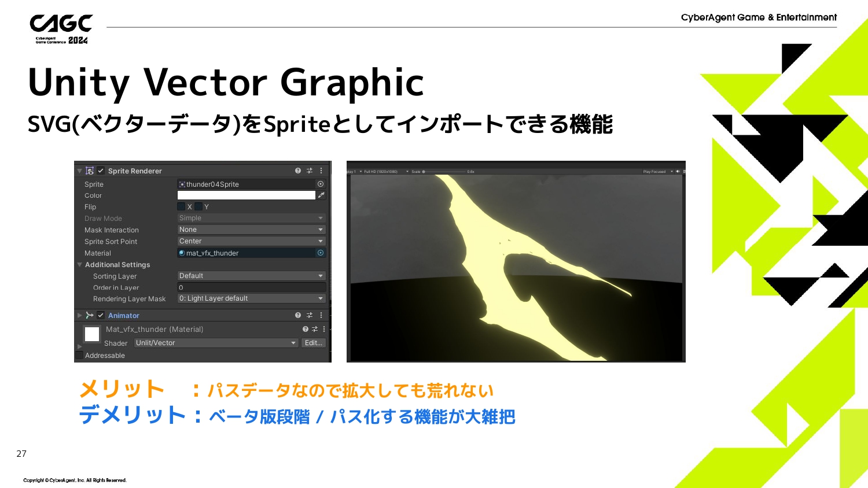868x488 pixels.
Task: Click the CAGC 2024 logo
Action: pyautogui.click(x=61, y=29)
